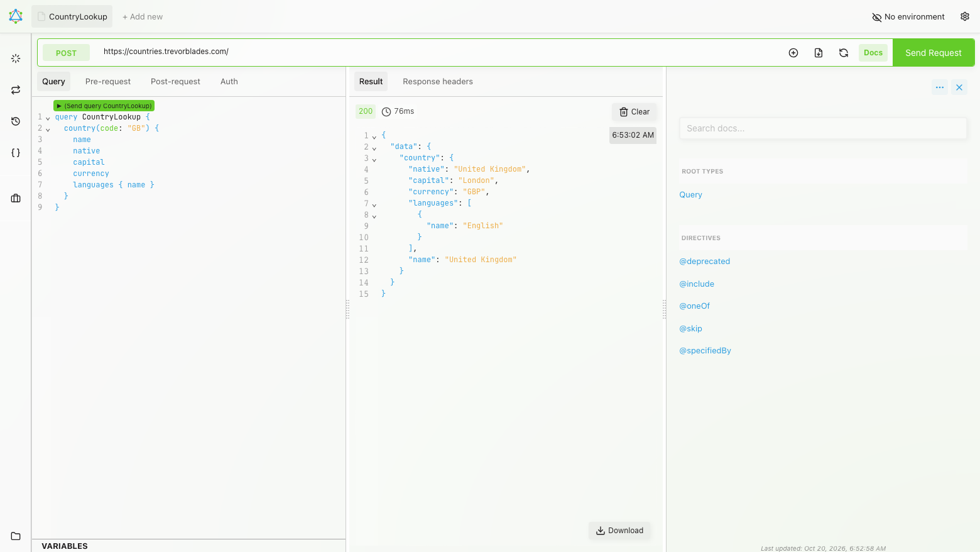The height and width of the screenshot is (552, 980).
Task: Collapse query line 1 fold arrow
Action: 48,118
